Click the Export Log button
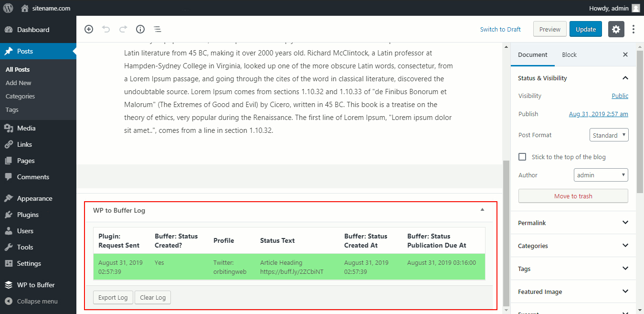This screenshot has height=314, width=644. point(113,297)
